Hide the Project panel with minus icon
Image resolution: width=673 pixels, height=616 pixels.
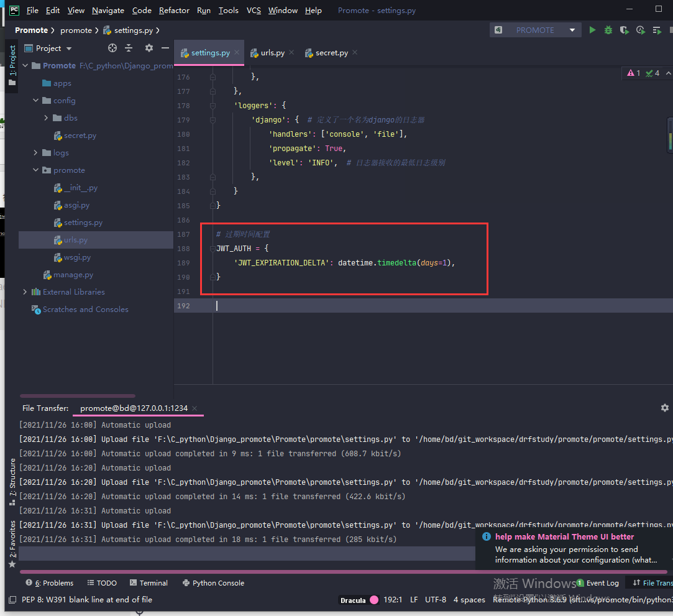click(x=165, y=48)
